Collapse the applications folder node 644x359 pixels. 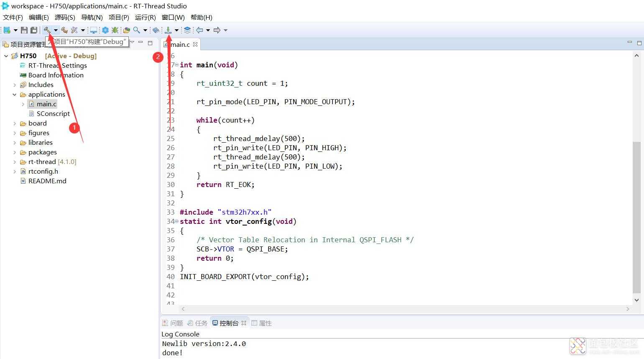[15, 95]
